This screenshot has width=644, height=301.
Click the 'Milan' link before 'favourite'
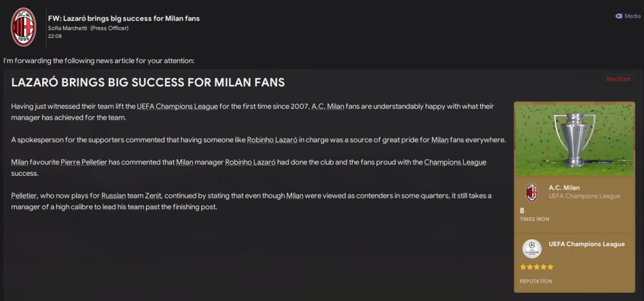[20, 162]
